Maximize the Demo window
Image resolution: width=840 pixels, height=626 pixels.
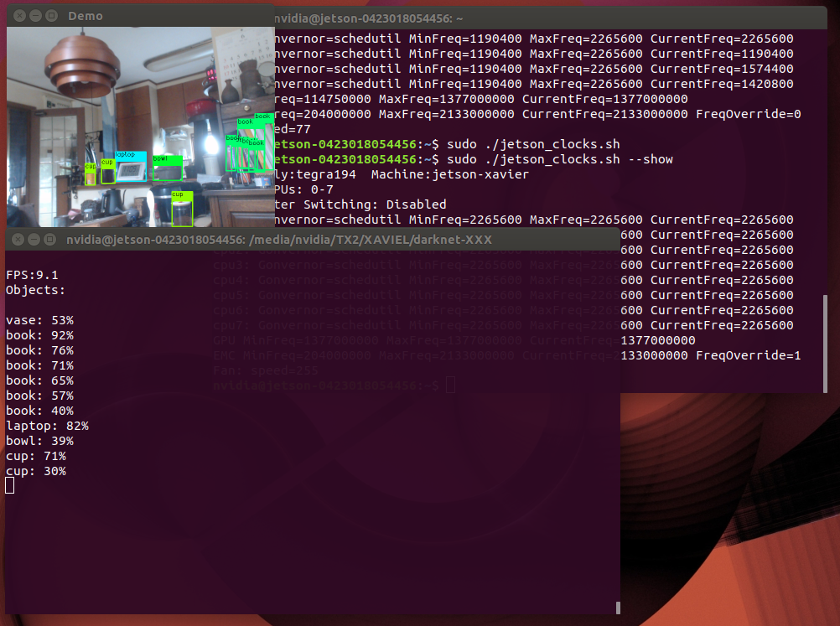point(51,16)
